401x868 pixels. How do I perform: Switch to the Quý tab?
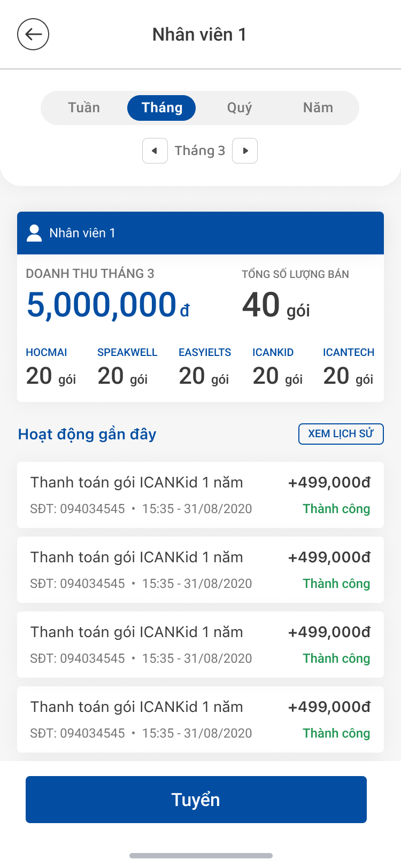[239, 108]
